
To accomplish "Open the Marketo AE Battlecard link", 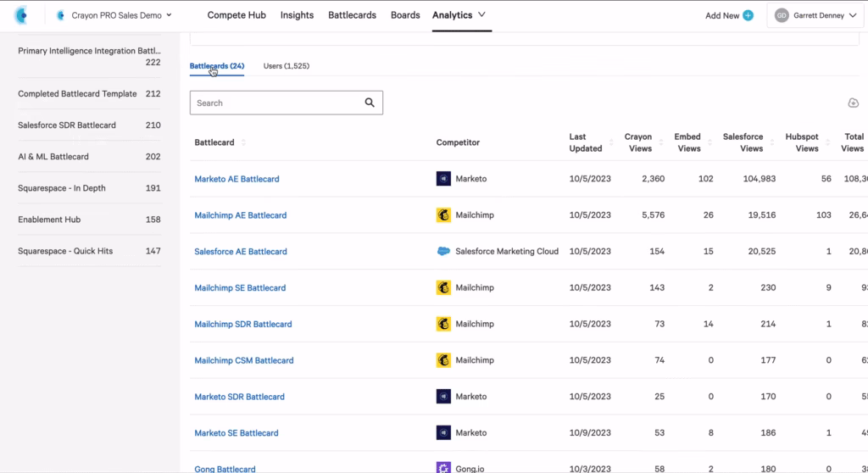I will (x=236, y=179).
